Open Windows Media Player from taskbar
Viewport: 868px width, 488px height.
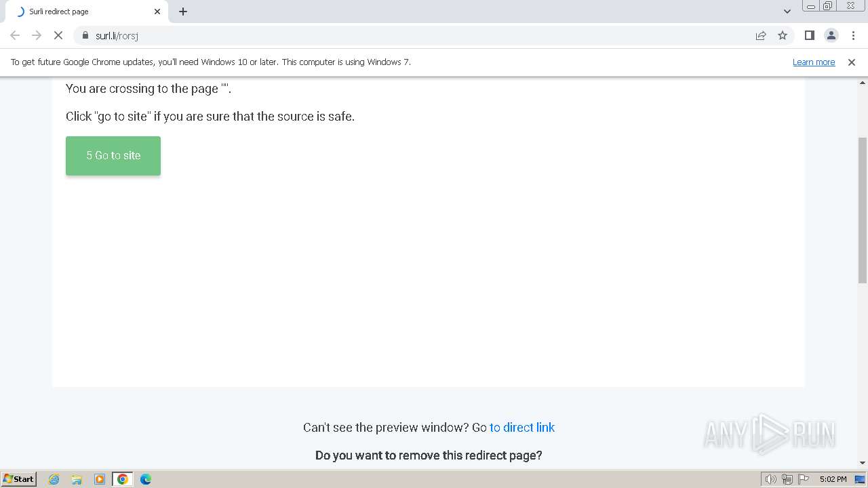[x=100, y=479]
